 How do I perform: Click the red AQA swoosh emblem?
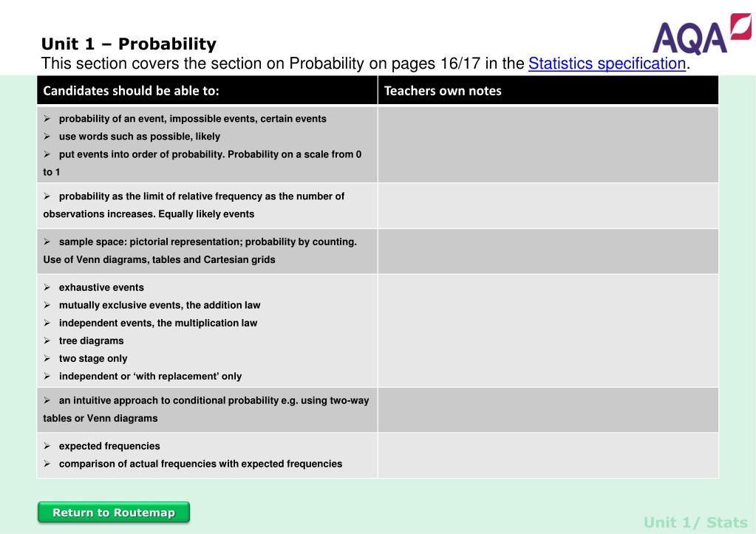740,27
